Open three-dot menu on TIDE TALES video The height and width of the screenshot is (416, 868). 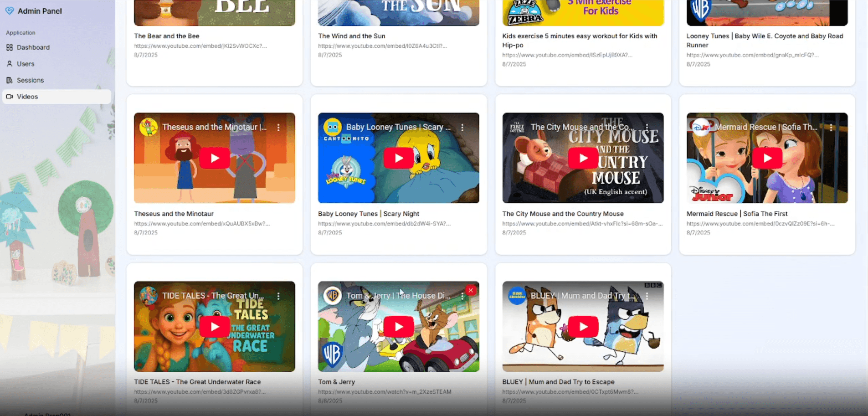point(278,296)
